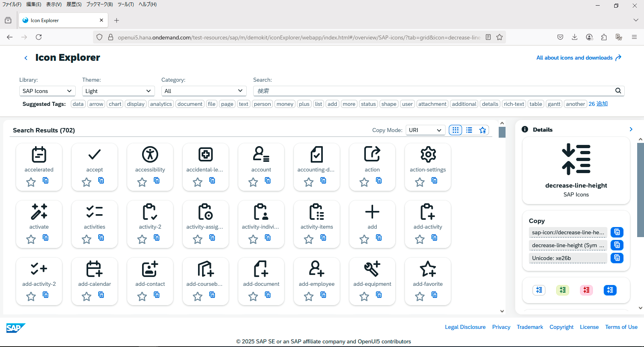Image resolution: width=644 pixels, height=347 pixels.
Task: Select the add-document icon tile
Action: 261,281
